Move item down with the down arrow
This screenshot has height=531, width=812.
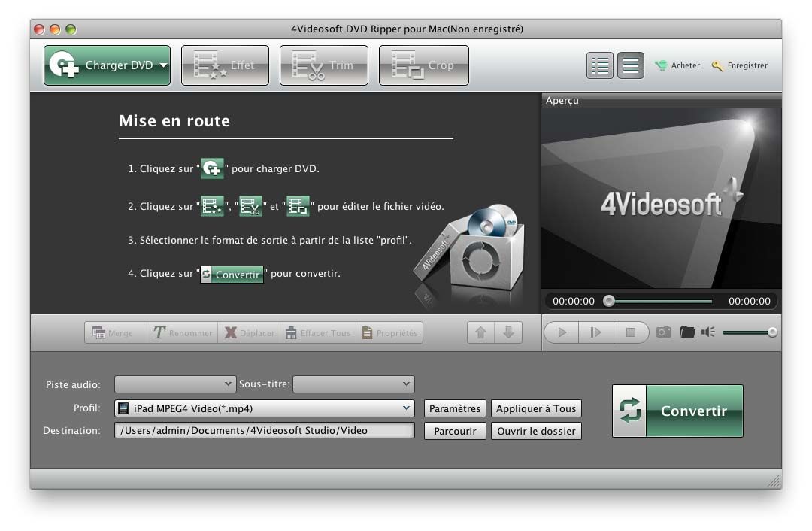[x=508, y=332]
